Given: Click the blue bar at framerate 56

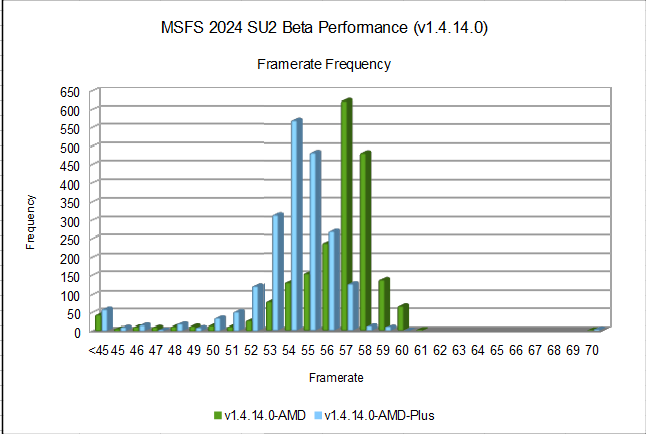Looking at the screenshot, I should 334,280.
